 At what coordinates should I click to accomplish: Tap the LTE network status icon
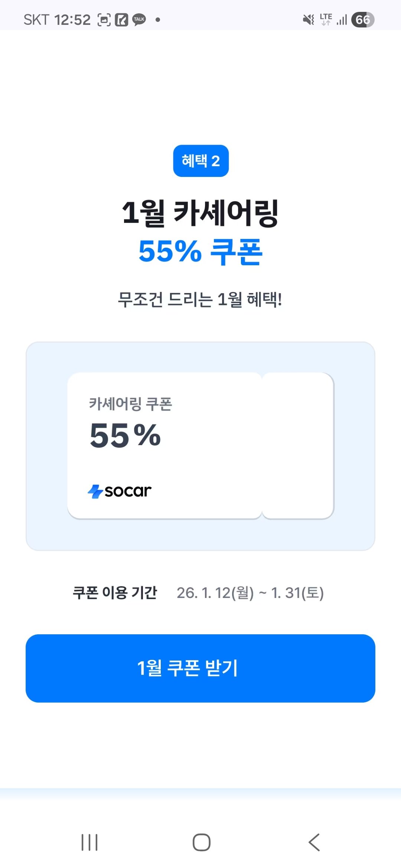[x=326, y=20]
